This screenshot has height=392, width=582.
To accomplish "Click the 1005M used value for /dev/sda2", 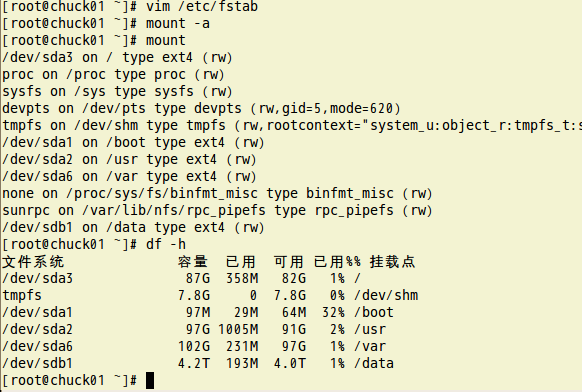I will [238, 329].
